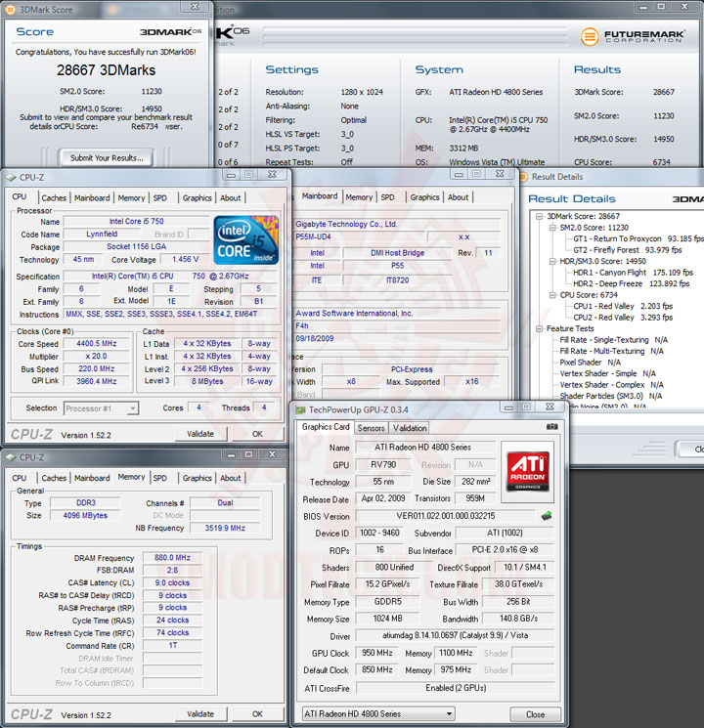Click the GPU Clock 950 MHz field
Viewport: 704px width, 728px height.
tap(377, 653)
